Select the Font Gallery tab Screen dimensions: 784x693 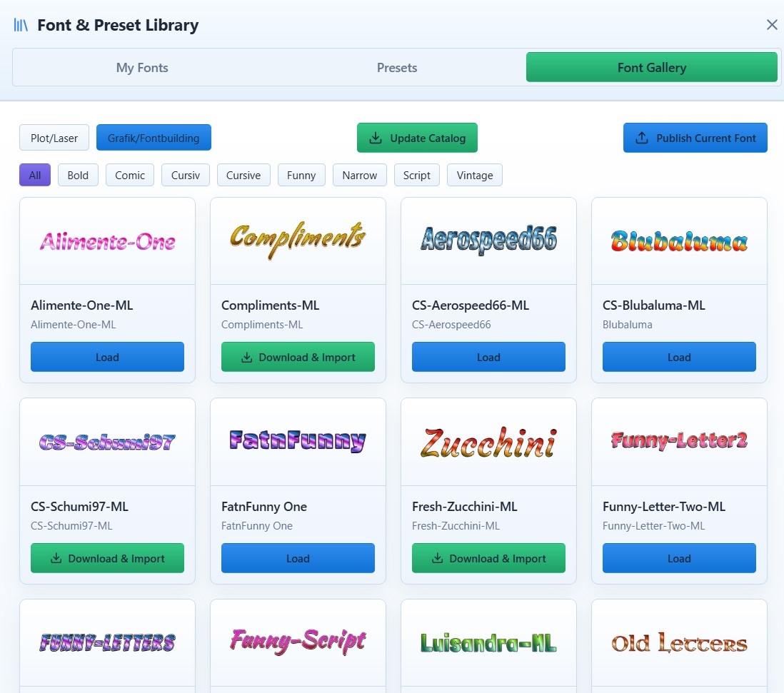coord(651,68)
